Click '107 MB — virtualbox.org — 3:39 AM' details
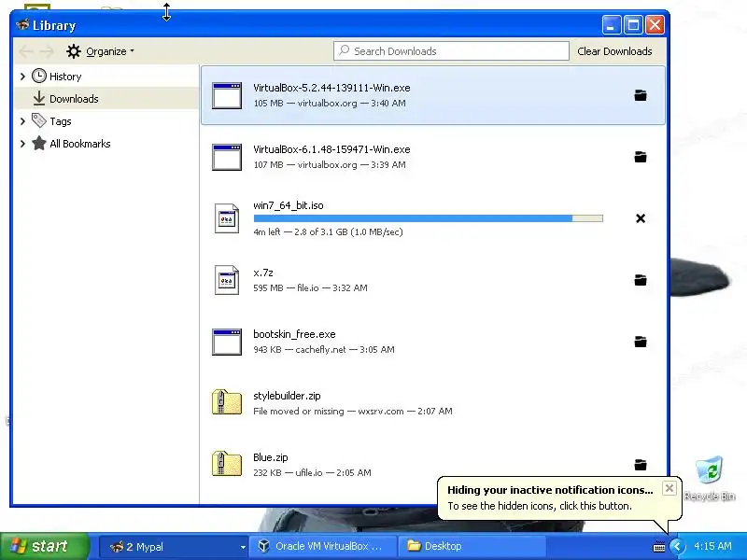Viewport: 747px width, 560px height. tap(330, 164)
